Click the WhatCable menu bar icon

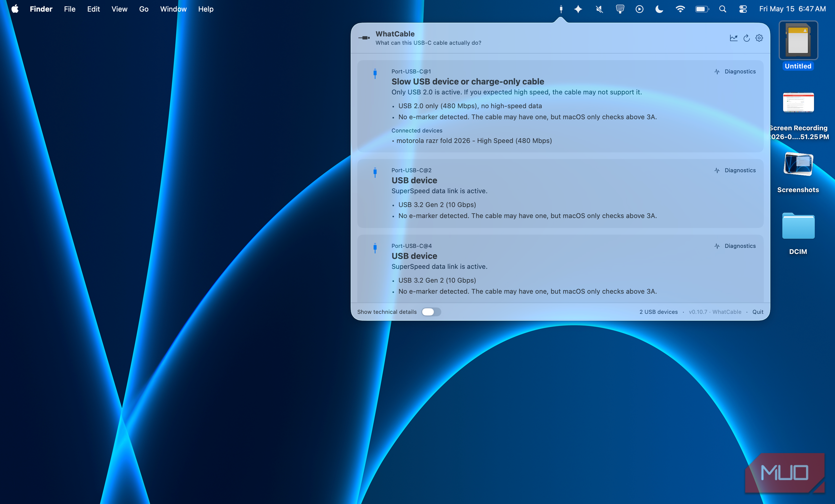(x=561, y=9)
